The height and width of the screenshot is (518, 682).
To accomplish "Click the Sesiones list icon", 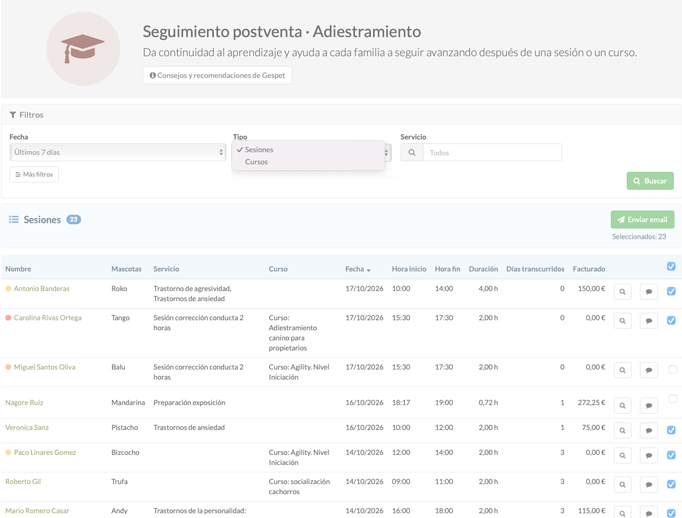I will coord(14,220).
